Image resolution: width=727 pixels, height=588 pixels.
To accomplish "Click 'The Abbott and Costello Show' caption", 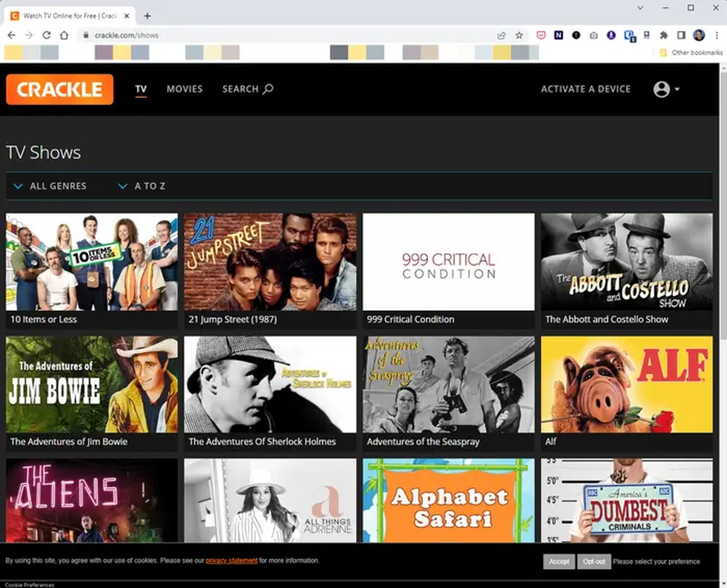I will click(x=607, y=319).
